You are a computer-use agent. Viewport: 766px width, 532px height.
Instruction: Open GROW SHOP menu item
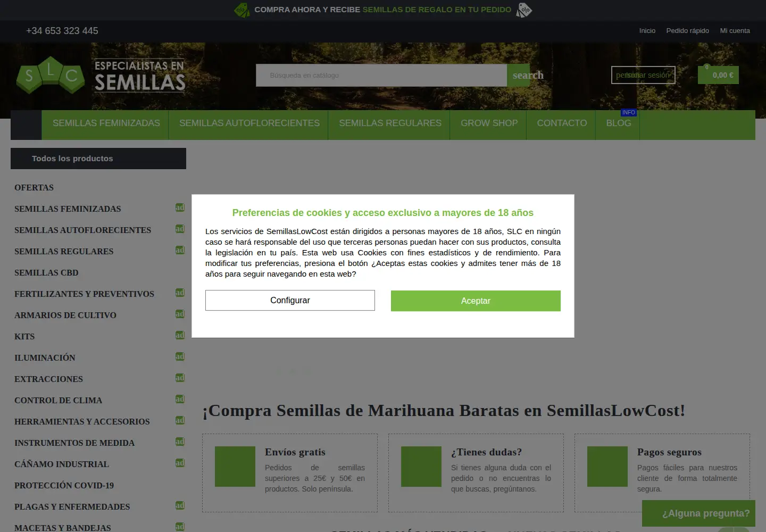coord(489,123)
